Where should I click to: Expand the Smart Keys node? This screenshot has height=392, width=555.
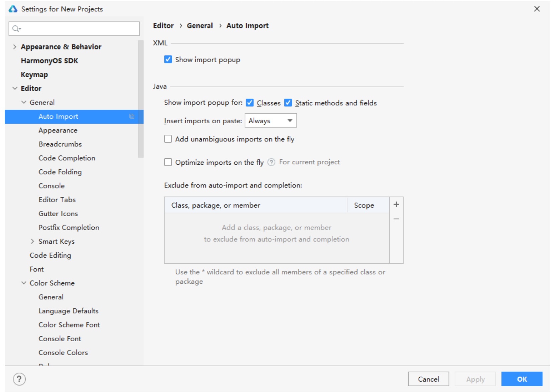pyautogui.click(x=32, y=241)
